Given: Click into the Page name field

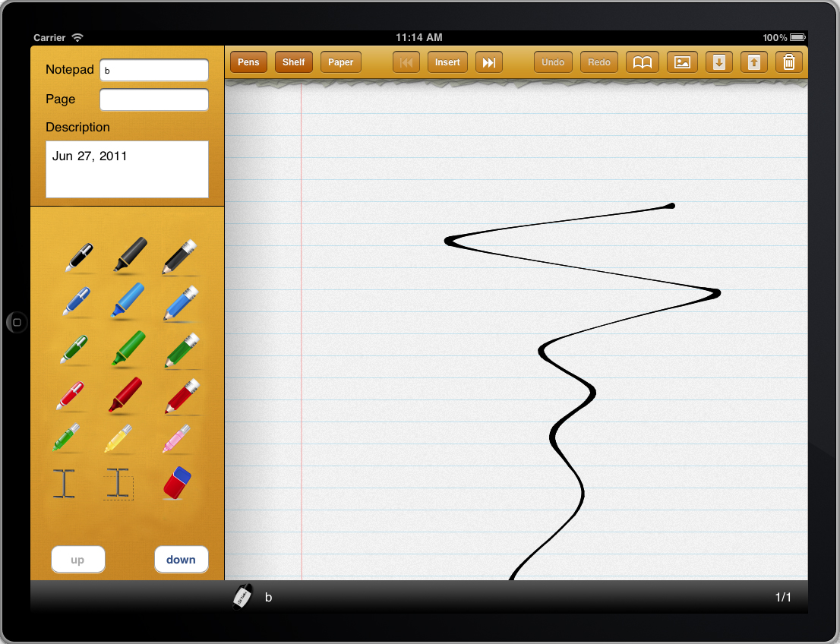Looking at the screenshot, I should pyautogui.click(x=153, y=99).
